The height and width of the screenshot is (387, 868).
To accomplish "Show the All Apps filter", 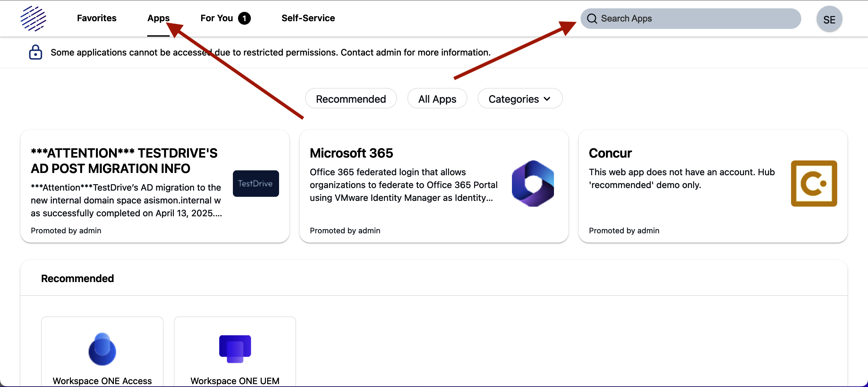I will [437, 99].
